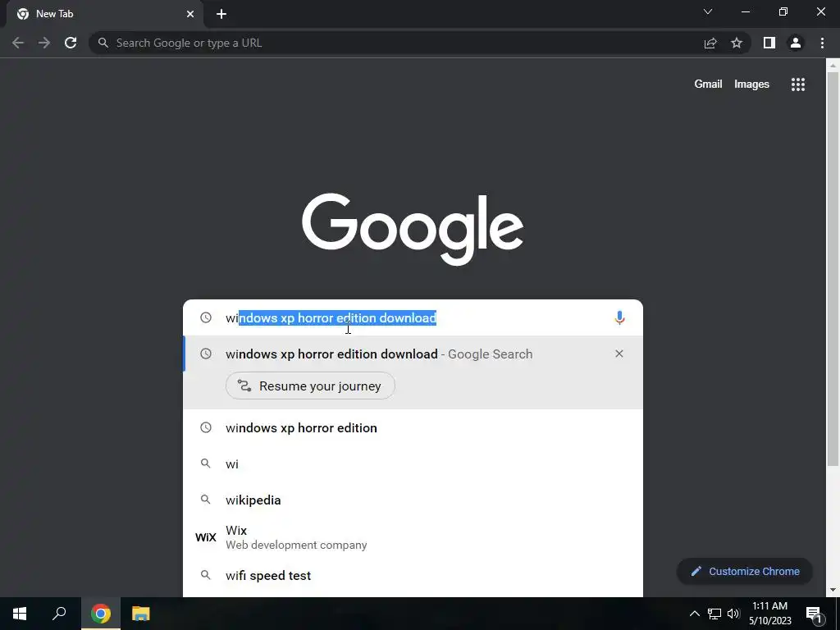Bookmark this tab with the star icon
The width and height of the screenshot is (840, 630).
(737, 43)
